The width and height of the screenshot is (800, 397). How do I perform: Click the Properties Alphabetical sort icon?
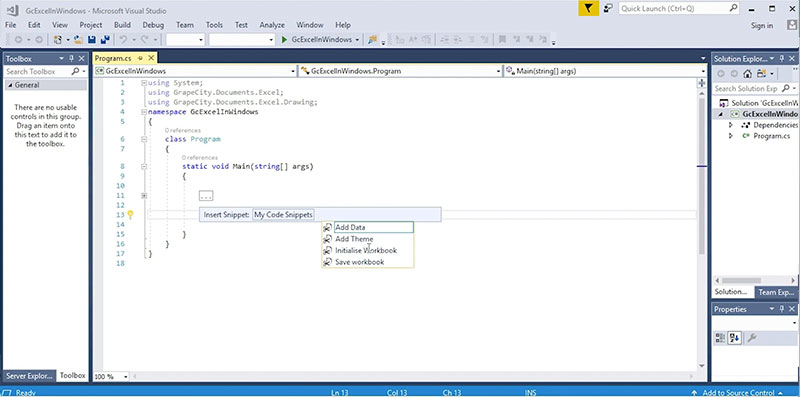(734, 337)
